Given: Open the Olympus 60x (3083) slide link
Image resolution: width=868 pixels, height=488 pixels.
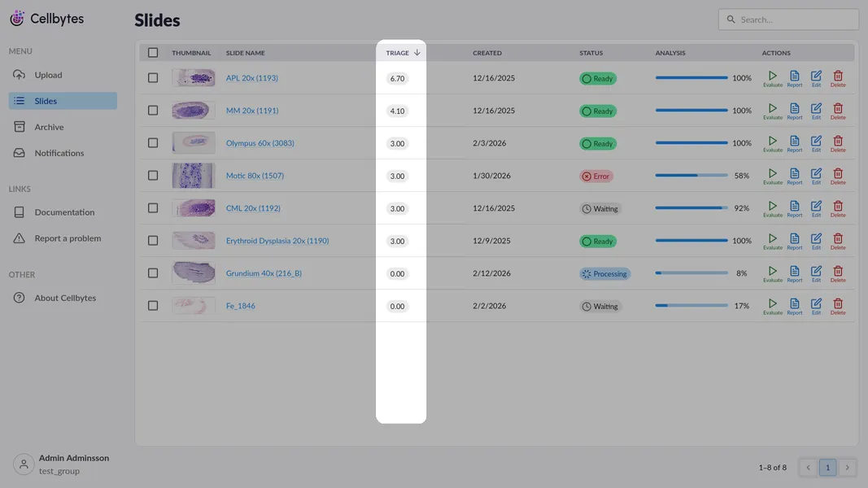Looking at the screenshot, I should pos(260,143).
